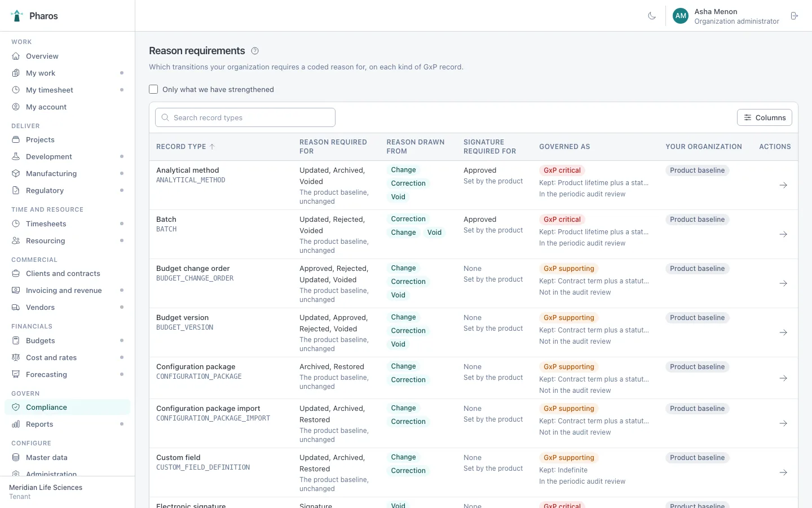The height and width of the screenshot is (508, 812).
Task: Open Configuration package import row arrow
Action: (x=783, y=423)
